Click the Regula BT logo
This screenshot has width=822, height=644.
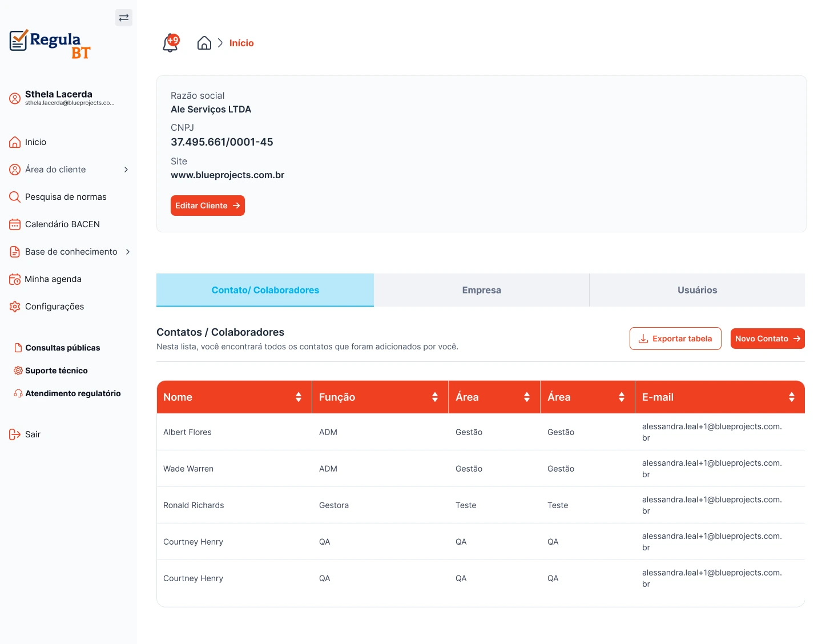click(x=50, y=44)
